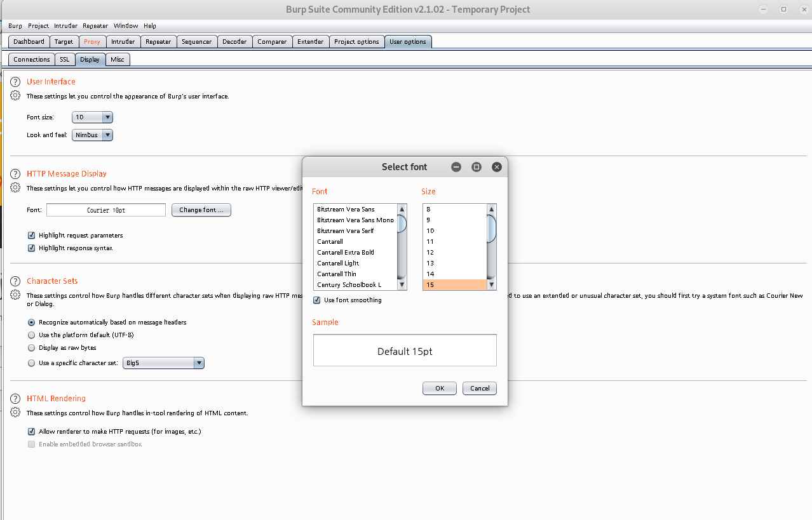Select Display as raw bytes option
Screen dimensions: 812x520
click(32, 348)
